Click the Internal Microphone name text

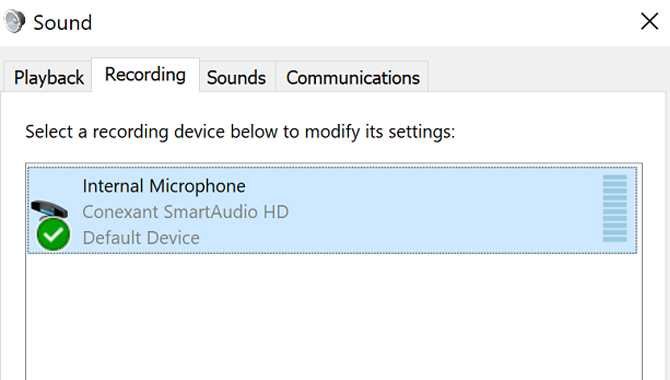164,186
